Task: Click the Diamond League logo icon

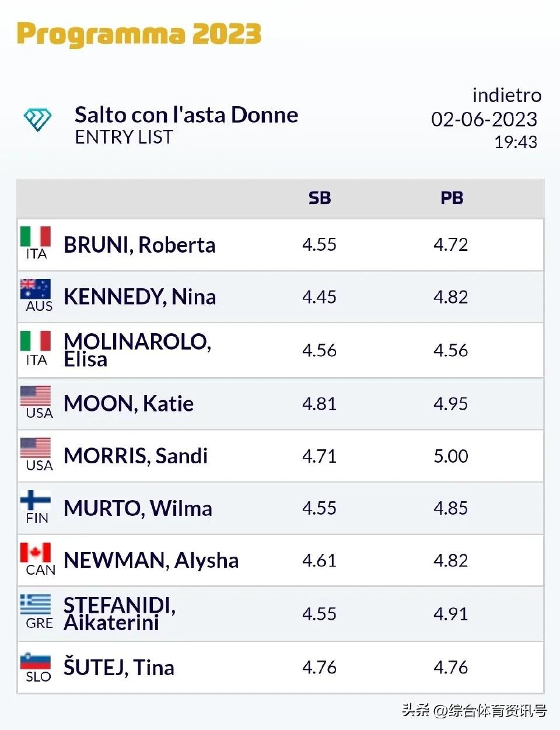Action: 37,120
